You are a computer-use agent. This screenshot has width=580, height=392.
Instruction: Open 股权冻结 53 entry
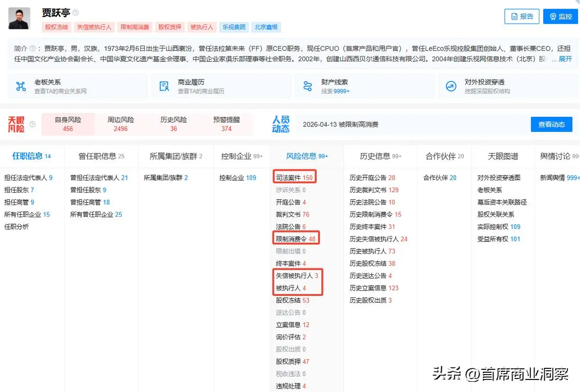[x=292, y=300]
